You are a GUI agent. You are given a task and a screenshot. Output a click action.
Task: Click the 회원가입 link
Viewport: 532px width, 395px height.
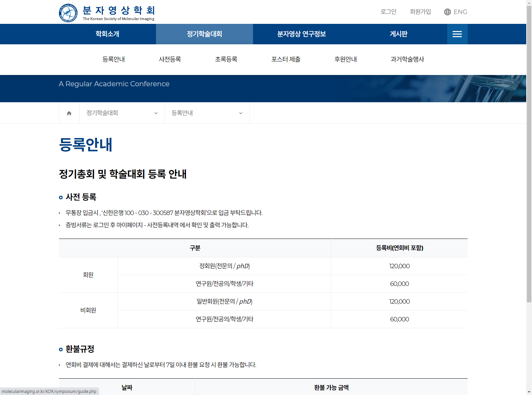420,12
